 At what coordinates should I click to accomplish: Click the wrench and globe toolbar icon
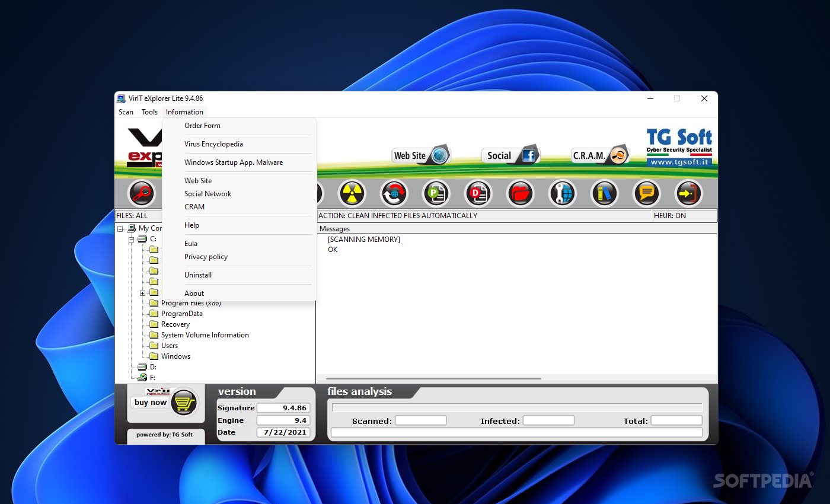[563, 193]
